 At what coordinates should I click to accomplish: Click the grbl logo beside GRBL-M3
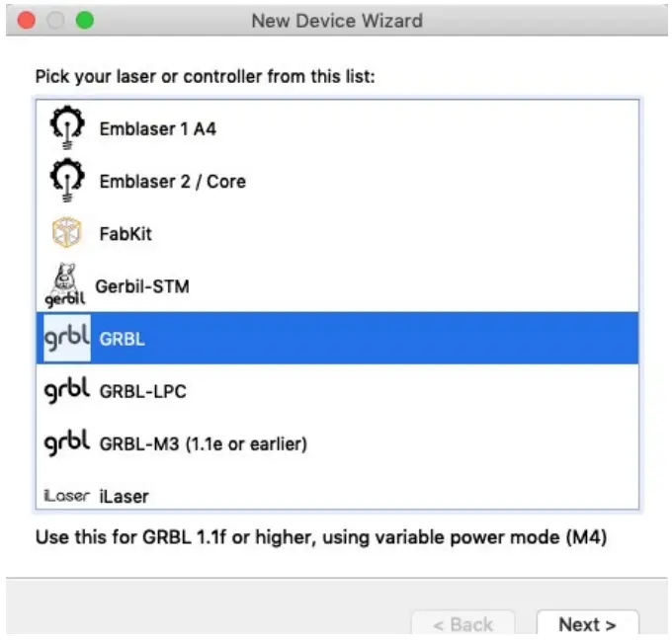click(67, 442)
